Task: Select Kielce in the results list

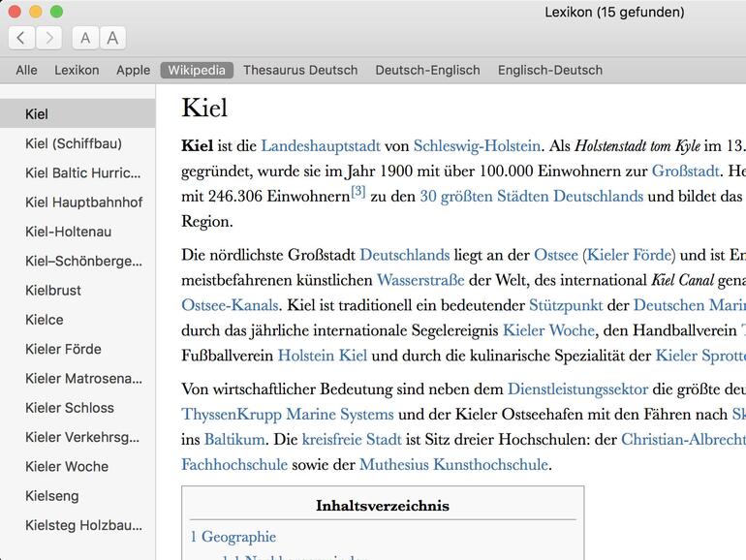Action: pyautogui.click(x=78, y=320)
